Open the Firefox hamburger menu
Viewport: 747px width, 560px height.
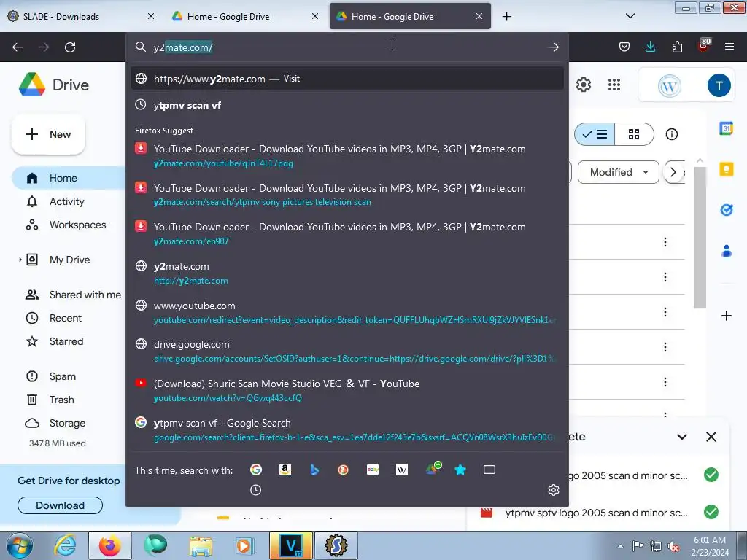[x=729, y=47]
